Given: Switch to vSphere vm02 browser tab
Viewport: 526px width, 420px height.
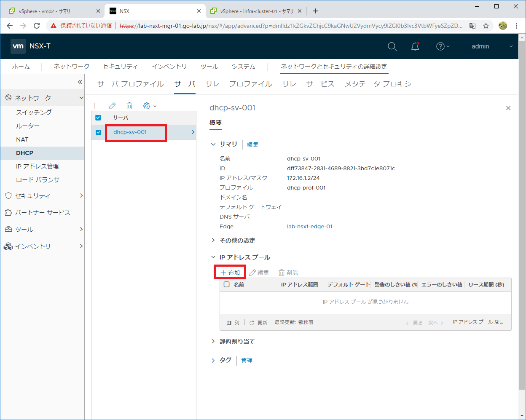Looking at the screenshot, I should tap(54, 11).
